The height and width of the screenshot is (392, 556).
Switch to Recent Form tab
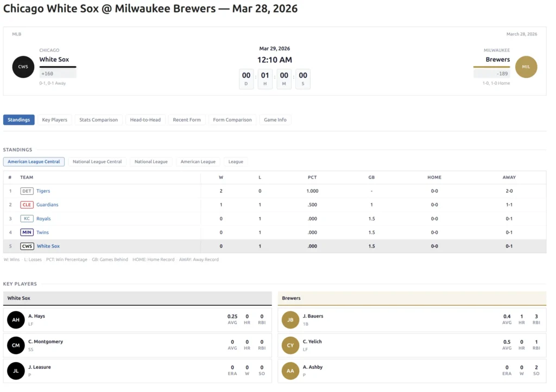(x=187, y=120)
